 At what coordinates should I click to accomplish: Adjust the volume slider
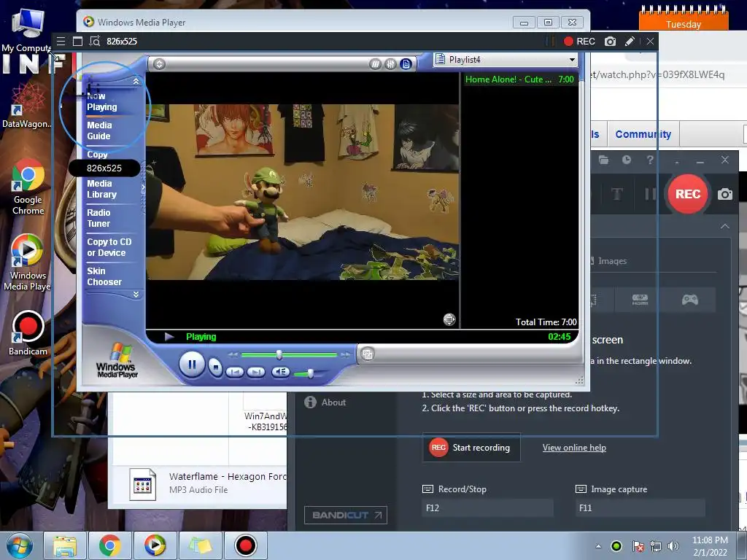310,374
